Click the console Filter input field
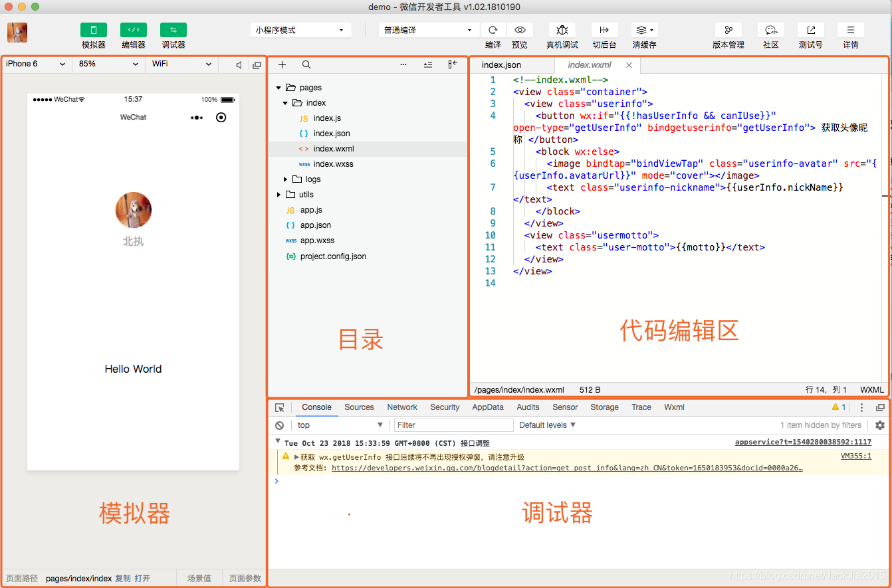 [x=454, y=425]
